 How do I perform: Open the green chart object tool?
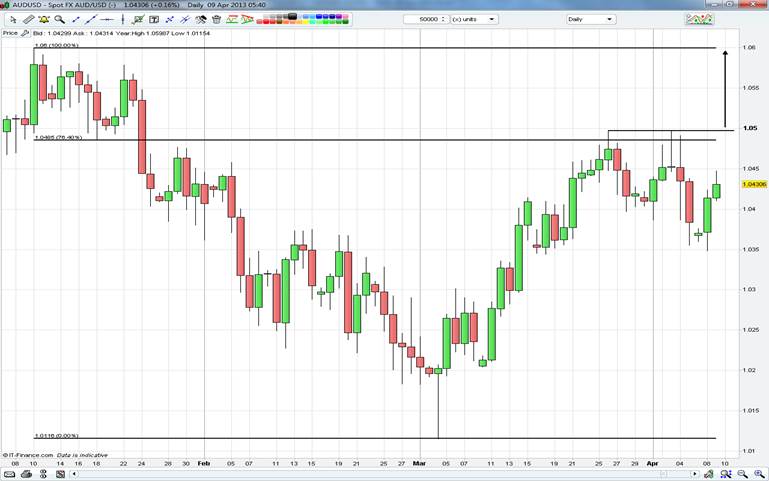coord(138,20)
